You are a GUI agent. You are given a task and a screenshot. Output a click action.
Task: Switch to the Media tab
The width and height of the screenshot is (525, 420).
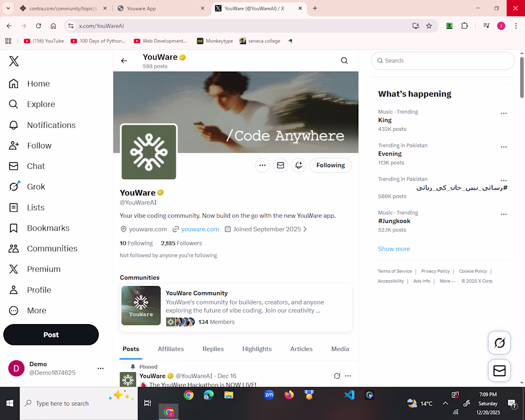point(340,349)
